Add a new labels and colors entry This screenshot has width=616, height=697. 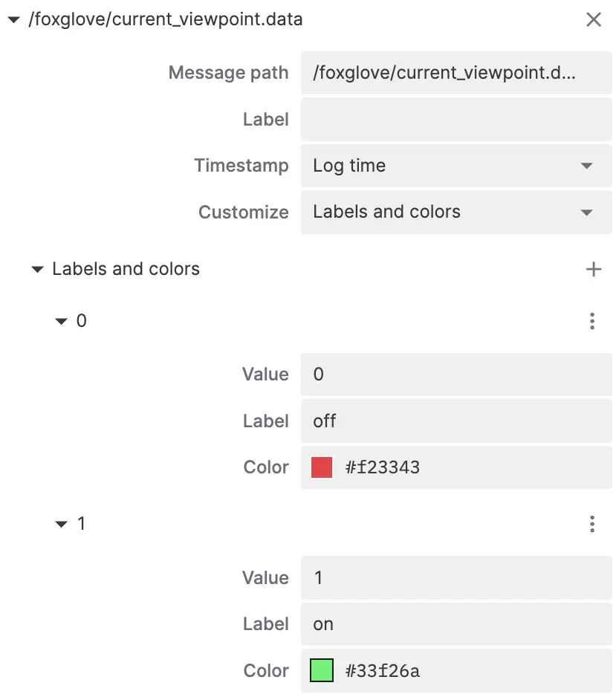[x=593, y=269]
